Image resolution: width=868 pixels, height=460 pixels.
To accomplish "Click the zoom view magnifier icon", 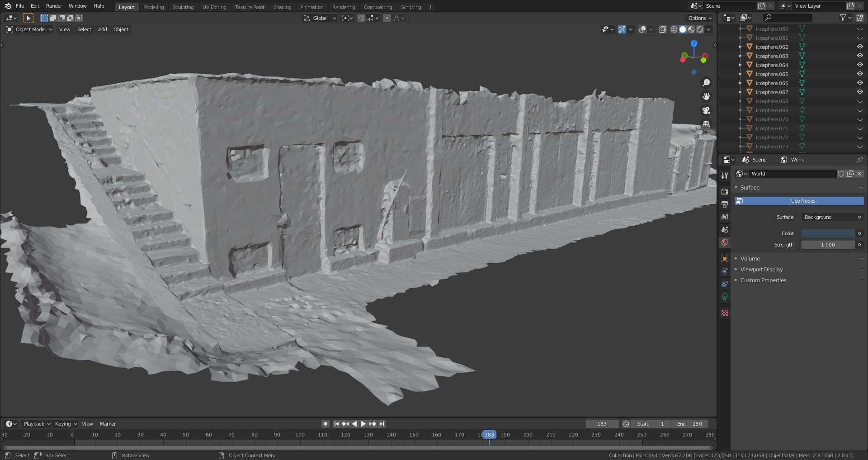I will [706, 83].
